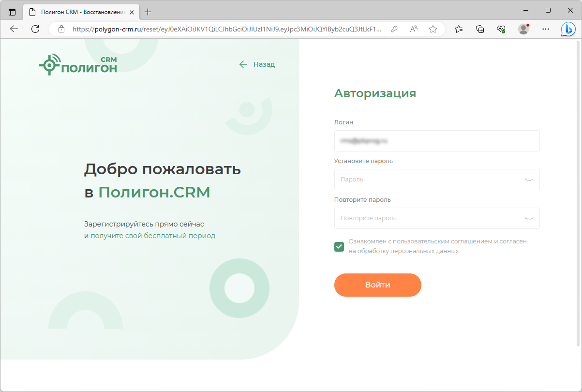Open Browser essentials heart icon
Image resolution: width=582 pixels, height=392 pixels.
[x=501, y=29]
